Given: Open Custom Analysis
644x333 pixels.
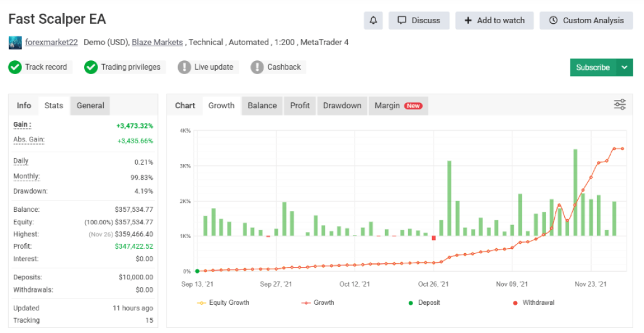Looking at the screenshot, I should click(x=587, y=21).
